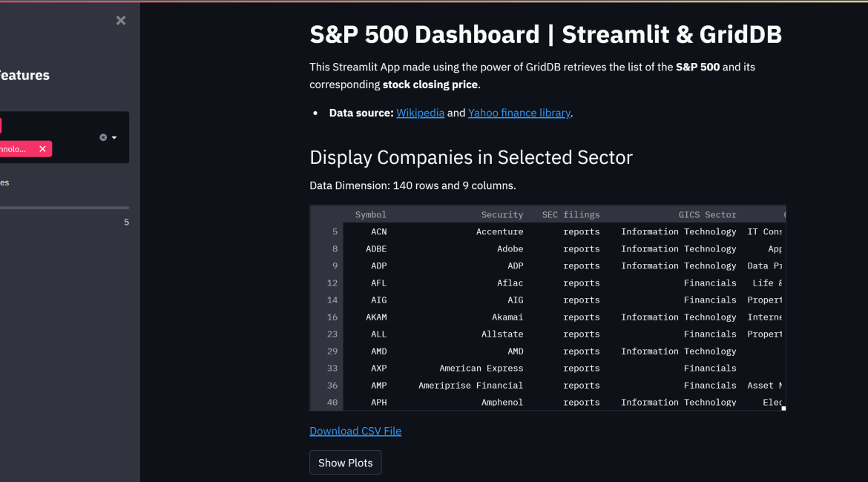Viewport: 868px width, 482px height.
Task: Close the sidebar with the X icon
Action: click(121, 21)
